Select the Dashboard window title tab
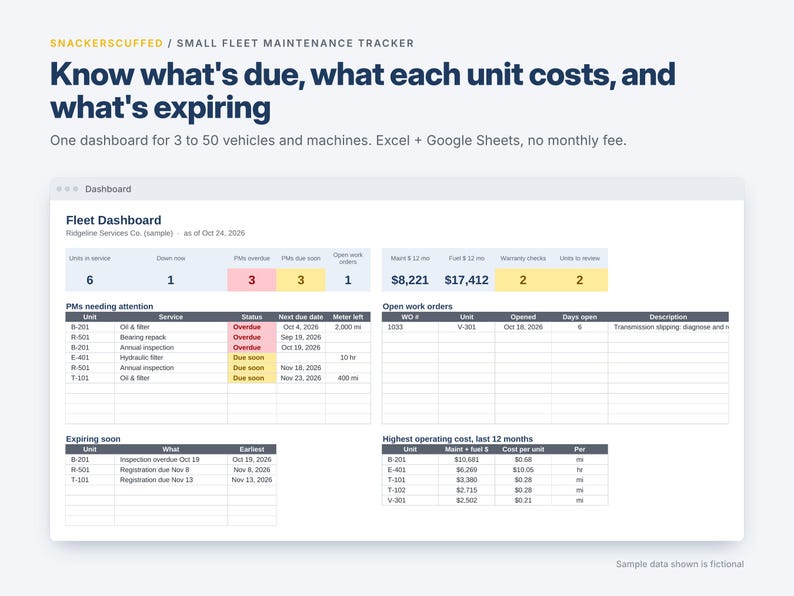This screenshot has width=794, height=596. 108,189
